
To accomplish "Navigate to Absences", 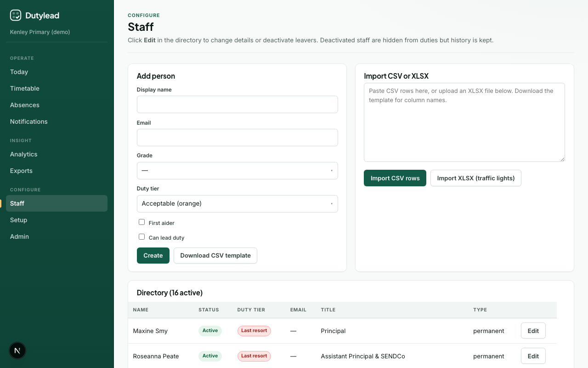I will click(x=57, y=105).
